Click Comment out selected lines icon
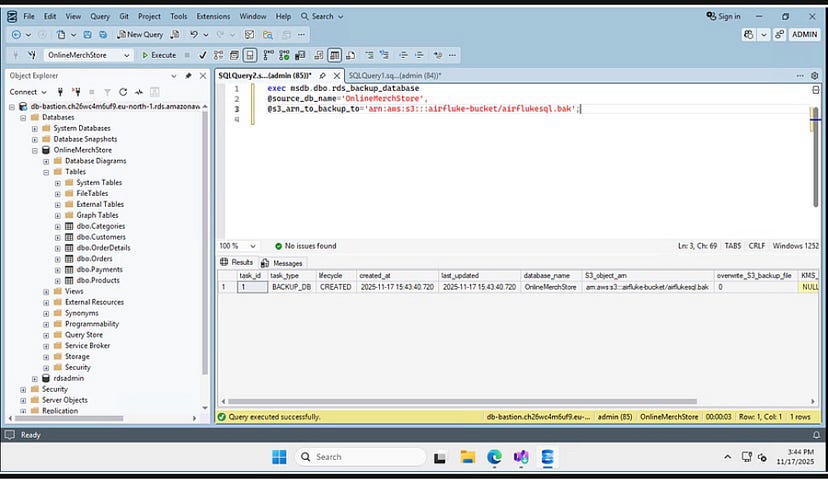The width and height of the screenshot is (828, 479). [x=369, y=55]
